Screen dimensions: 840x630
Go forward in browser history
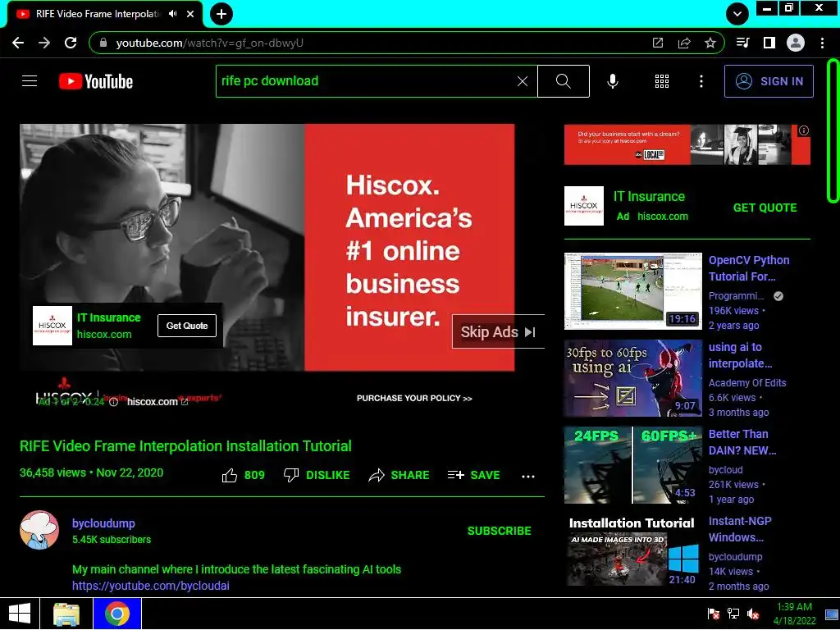pos(44,43)
